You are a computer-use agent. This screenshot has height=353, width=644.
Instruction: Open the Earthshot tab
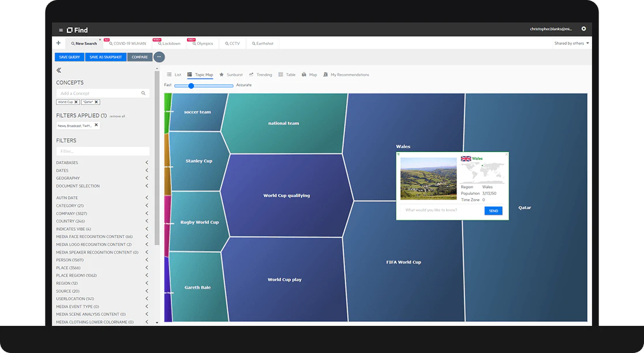tap(263, 43)
